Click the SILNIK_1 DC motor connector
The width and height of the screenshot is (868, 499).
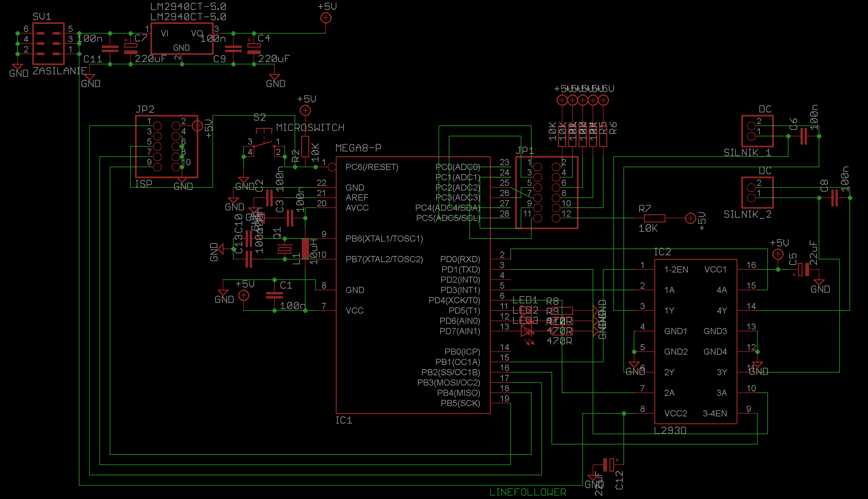tap(757, 131)
